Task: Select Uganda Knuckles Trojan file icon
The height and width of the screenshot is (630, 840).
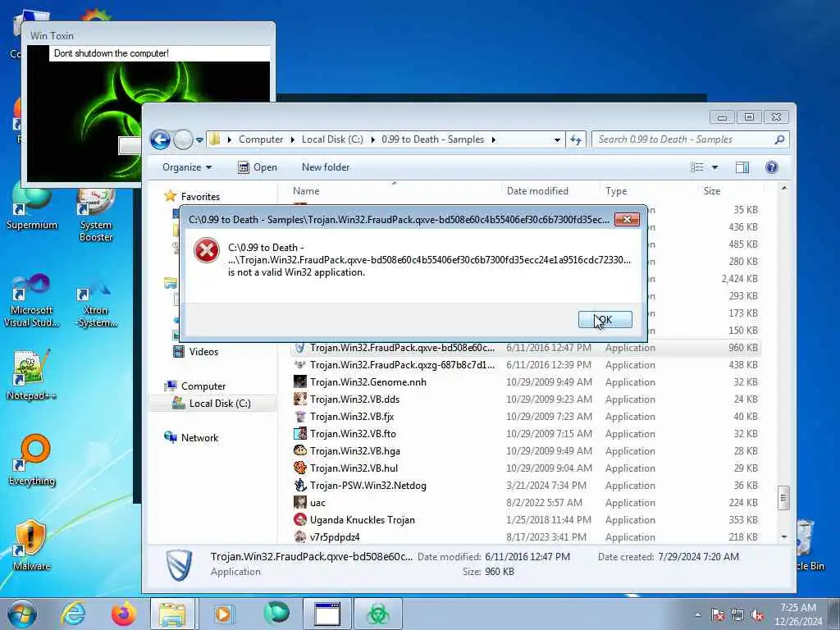Action: click(300, 519)
